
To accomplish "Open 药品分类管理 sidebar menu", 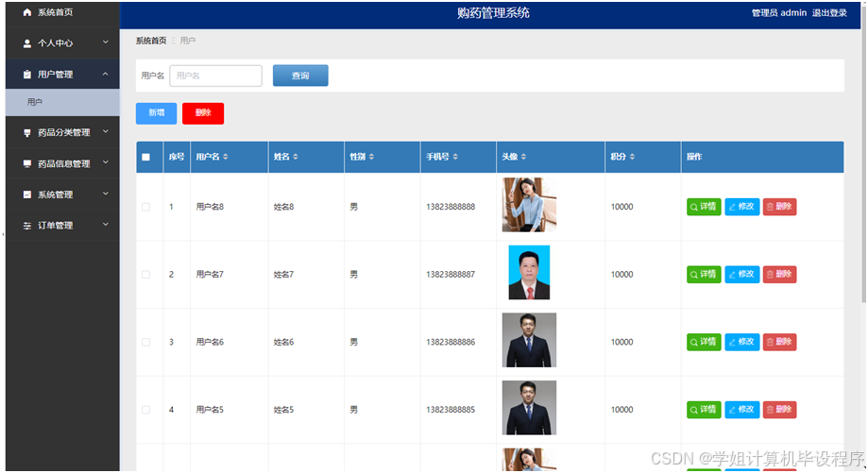I will [62, 133].
